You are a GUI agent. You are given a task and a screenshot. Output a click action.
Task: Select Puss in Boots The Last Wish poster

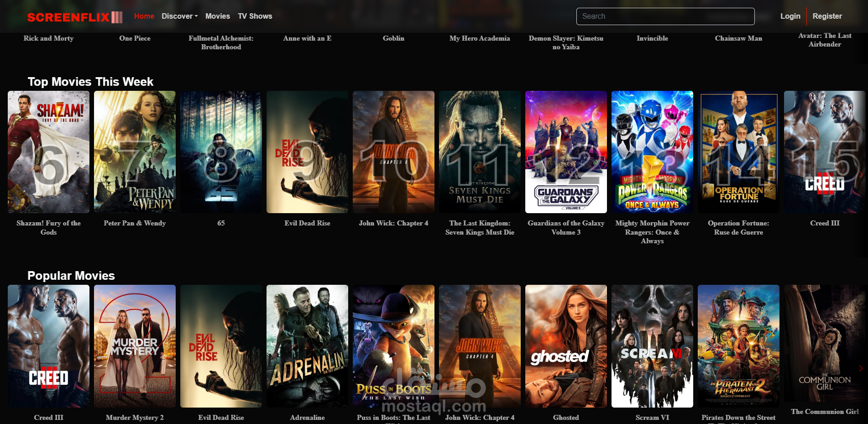pos(393,346)
